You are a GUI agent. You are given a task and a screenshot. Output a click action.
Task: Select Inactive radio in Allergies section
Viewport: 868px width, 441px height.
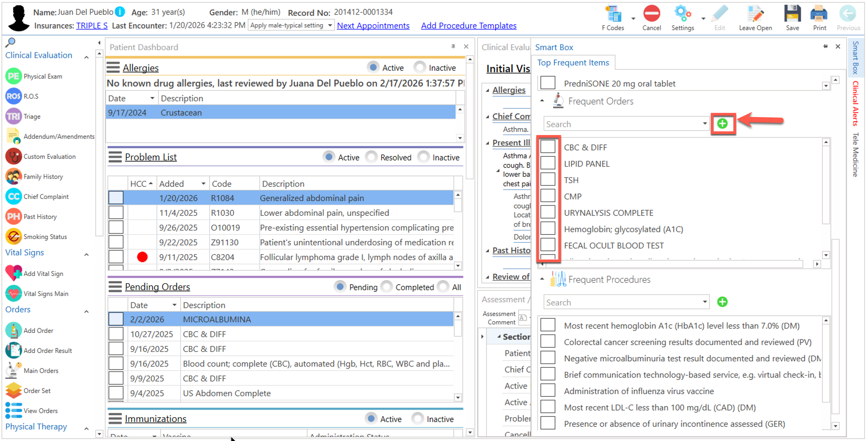419,68
